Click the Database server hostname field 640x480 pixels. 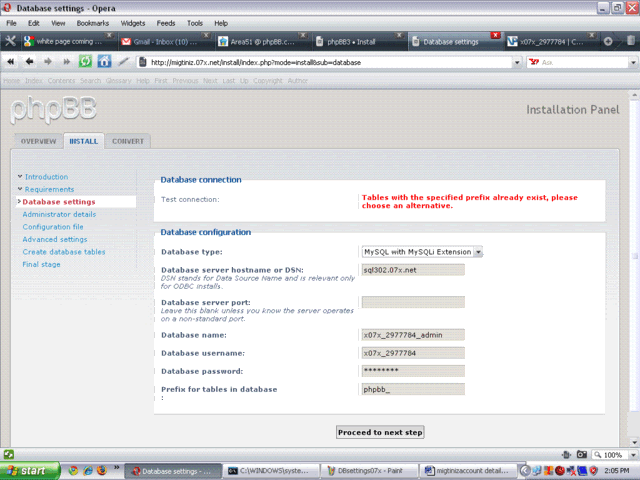[413, 270]
